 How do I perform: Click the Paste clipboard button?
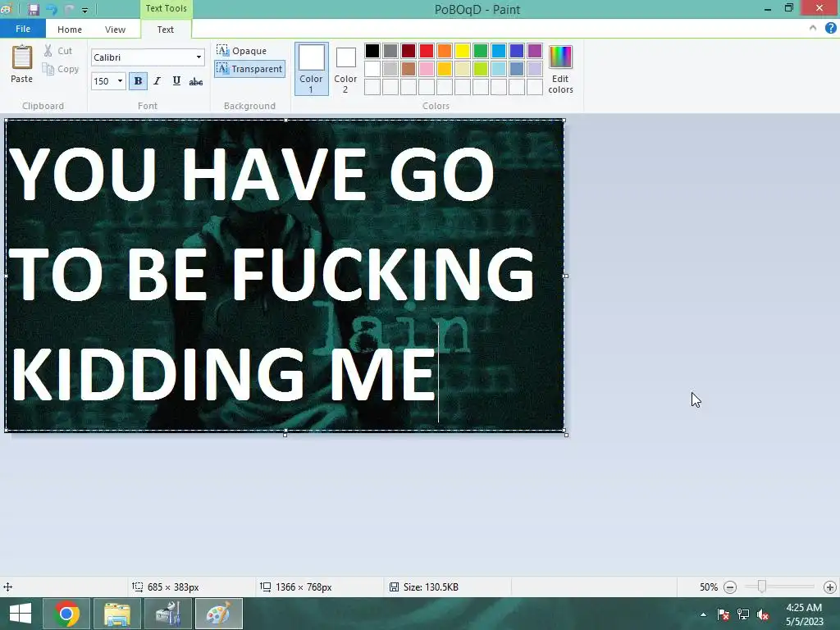click(x=22, y=64)
